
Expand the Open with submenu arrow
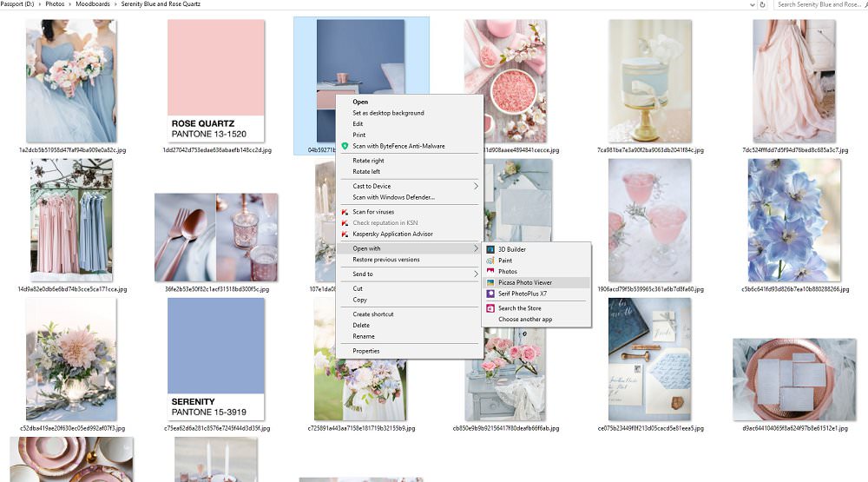click(476, 248)
